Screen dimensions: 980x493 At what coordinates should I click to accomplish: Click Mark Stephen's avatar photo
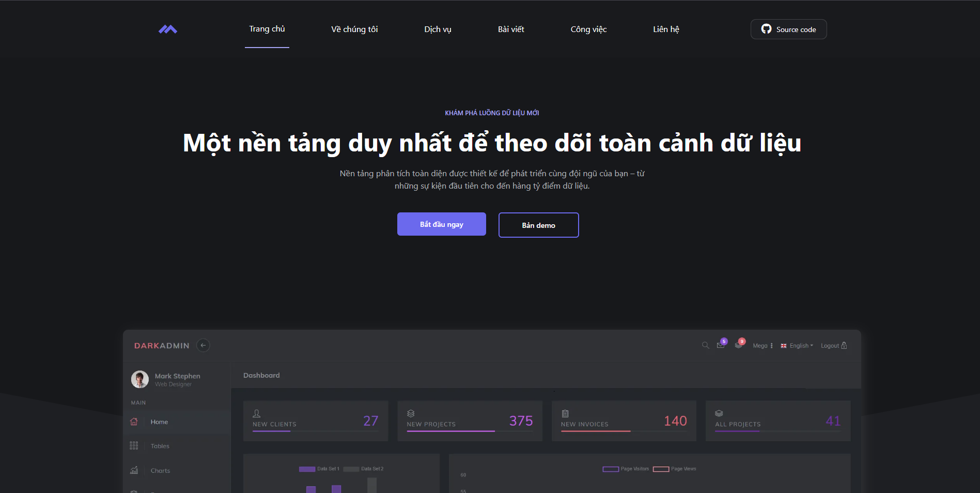[139, 379]
